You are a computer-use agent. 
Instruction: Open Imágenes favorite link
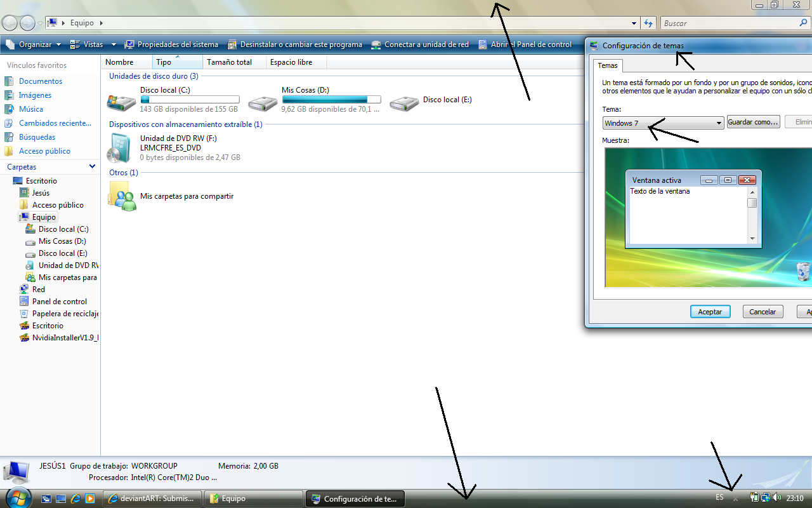click(36, 95)
